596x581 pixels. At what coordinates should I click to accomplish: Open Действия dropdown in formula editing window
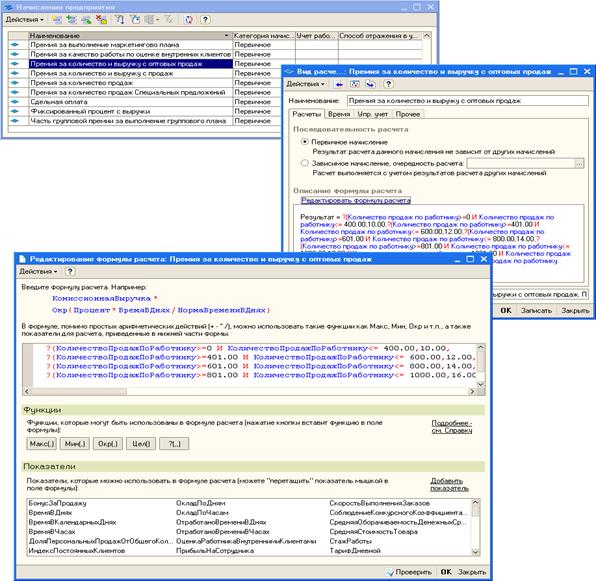coord(38,271)
